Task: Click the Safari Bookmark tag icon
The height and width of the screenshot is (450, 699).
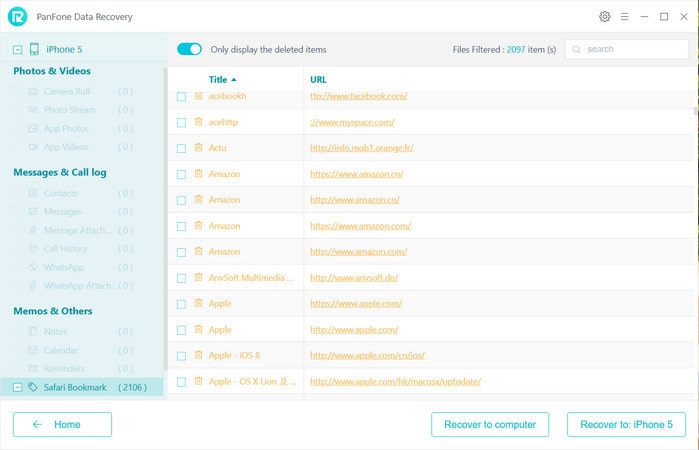Action: [33, 387]
